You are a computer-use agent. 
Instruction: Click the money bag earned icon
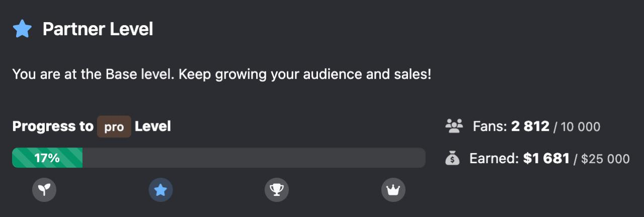(453, 159)
